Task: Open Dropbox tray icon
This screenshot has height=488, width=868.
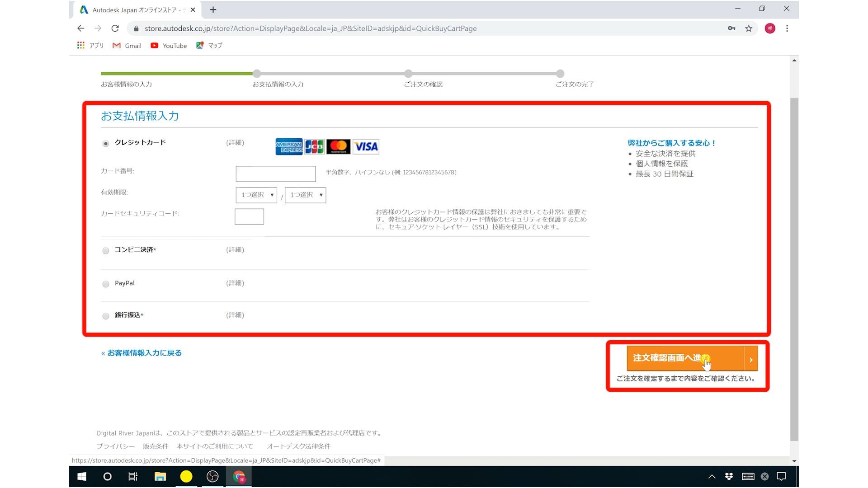Action: [729, 476]
